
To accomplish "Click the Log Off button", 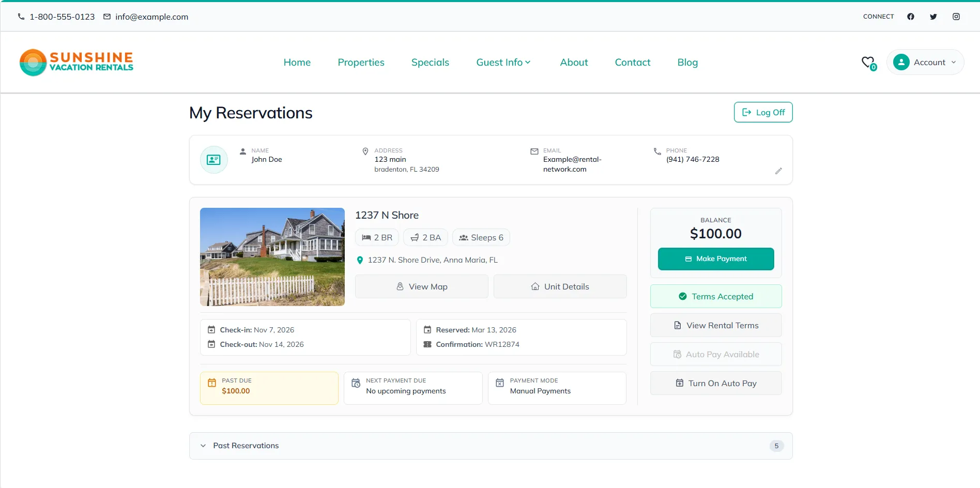I will (x=763, y=112).
